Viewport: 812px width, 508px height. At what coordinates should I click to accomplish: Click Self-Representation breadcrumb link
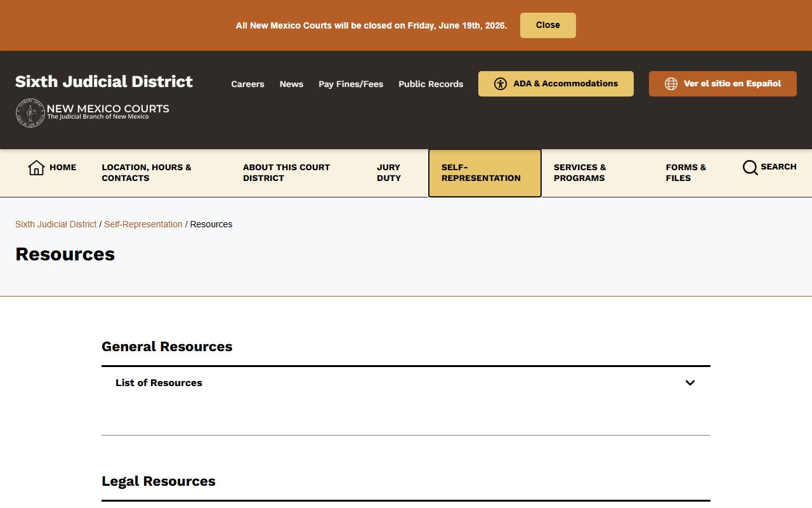143,224
